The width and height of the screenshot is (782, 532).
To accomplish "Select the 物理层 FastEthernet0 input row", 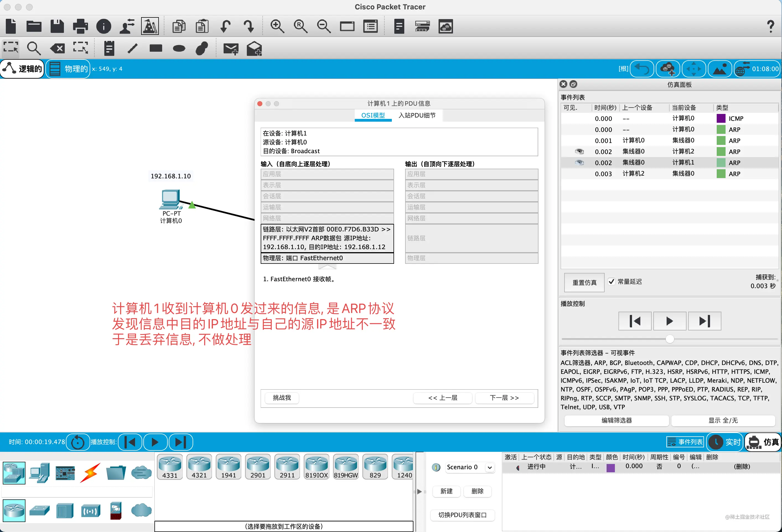I will (327, 258).
